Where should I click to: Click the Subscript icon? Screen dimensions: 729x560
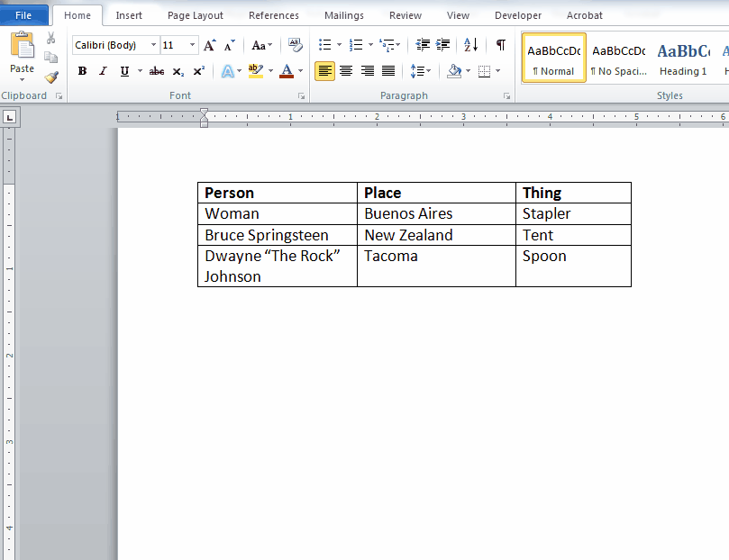tap(178, 70)
